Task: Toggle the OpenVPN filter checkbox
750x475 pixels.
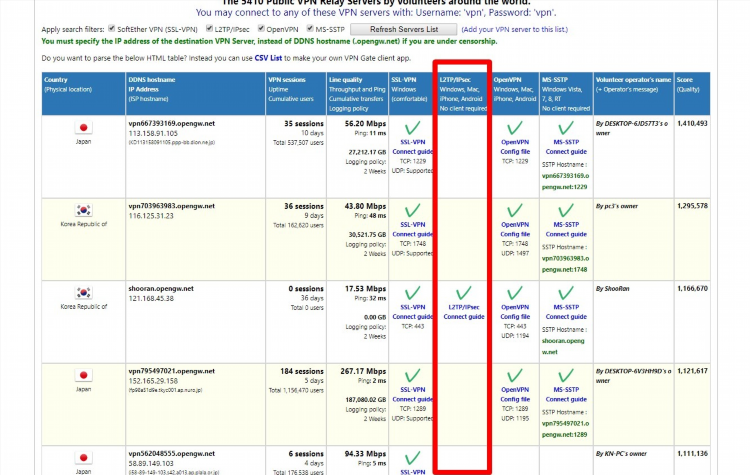Action: click(261, 29)
